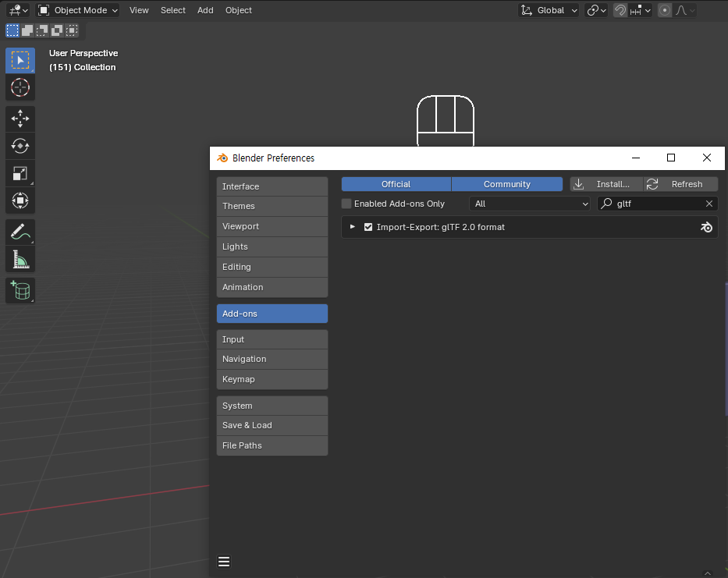
Task: Open the Add menu
Action: click(x=205, y=10)
